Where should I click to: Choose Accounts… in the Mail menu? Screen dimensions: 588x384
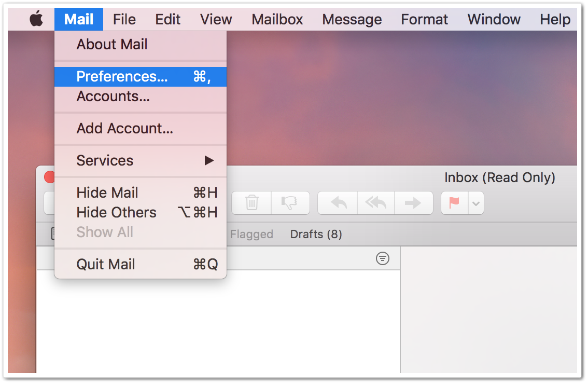tap(140, 97)
